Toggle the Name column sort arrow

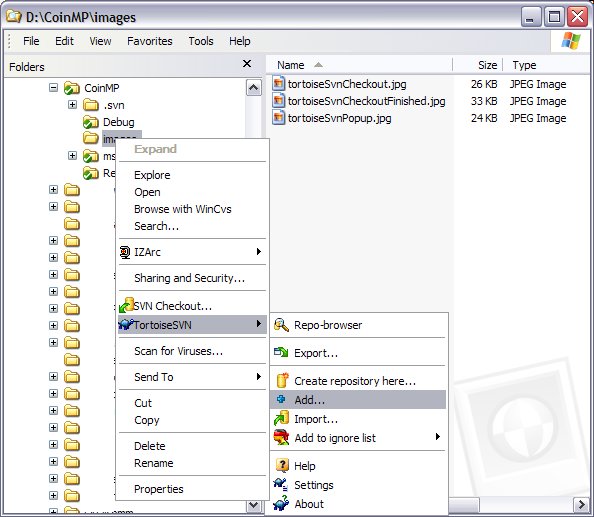pos(319,65)
